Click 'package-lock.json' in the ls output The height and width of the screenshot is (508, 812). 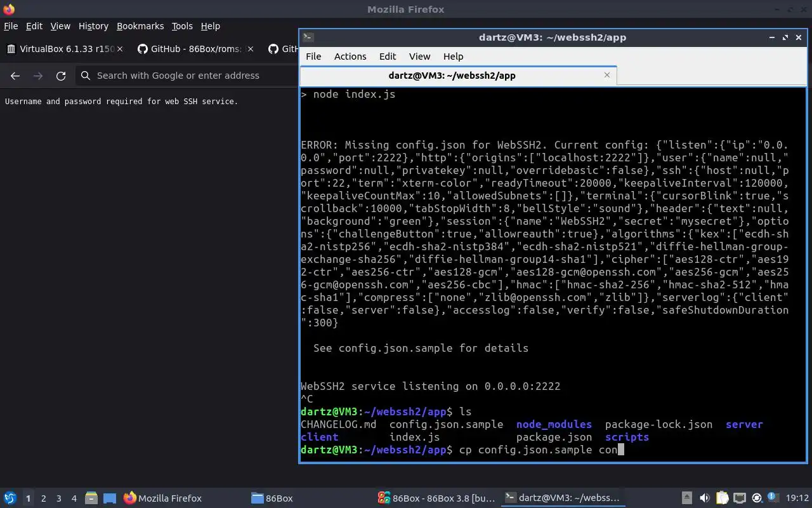pos(658,424)
